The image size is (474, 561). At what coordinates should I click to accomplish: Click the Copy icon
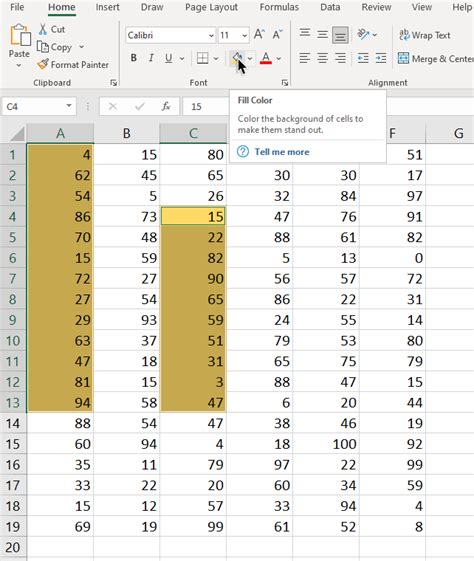click(43, 47)
